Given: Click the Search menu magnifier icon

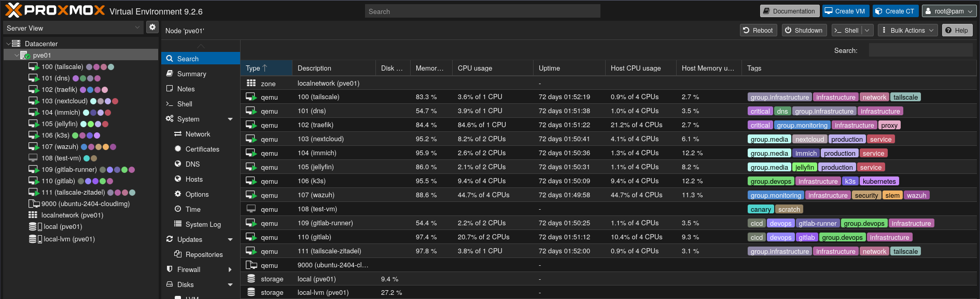Looking at the screenshot, I should (x=170, y=59).
